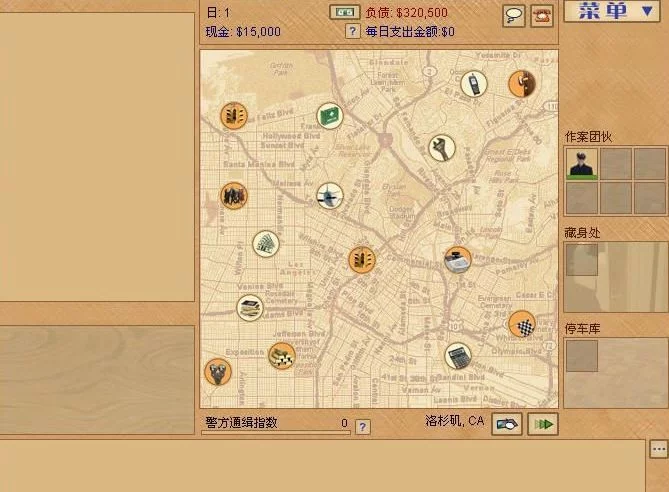Open the telephone icon in top bar
Viewport: 669px width, 492px height.
click(x=542, y=16)
